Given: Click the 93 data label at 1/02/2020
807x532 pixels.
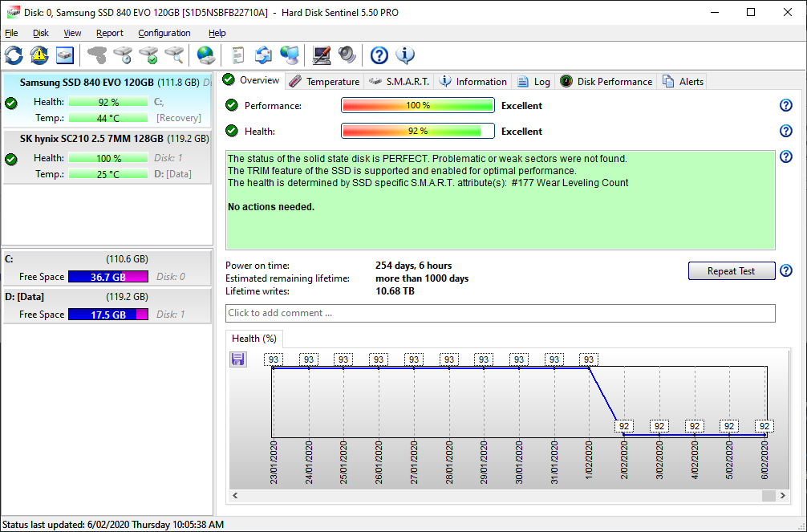Looking at the screenshot, I should click(589, 359).
